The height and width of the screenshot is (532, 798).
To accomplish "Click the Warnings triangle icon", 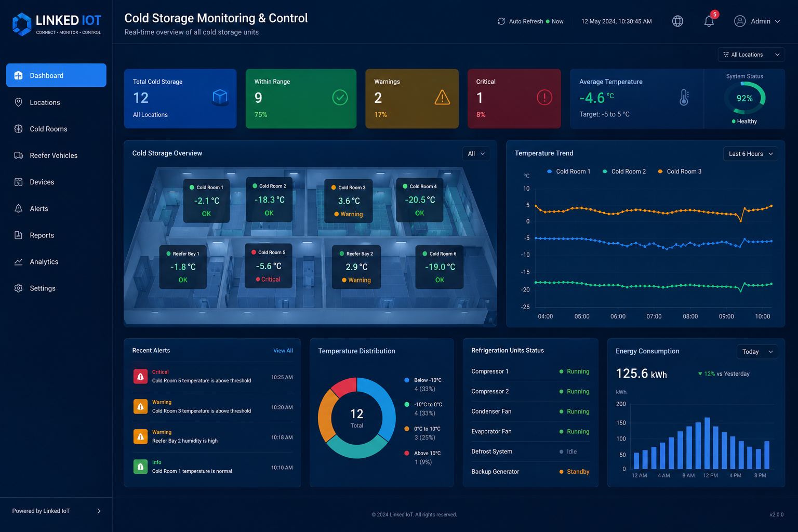I will click(x=442, y=97).
